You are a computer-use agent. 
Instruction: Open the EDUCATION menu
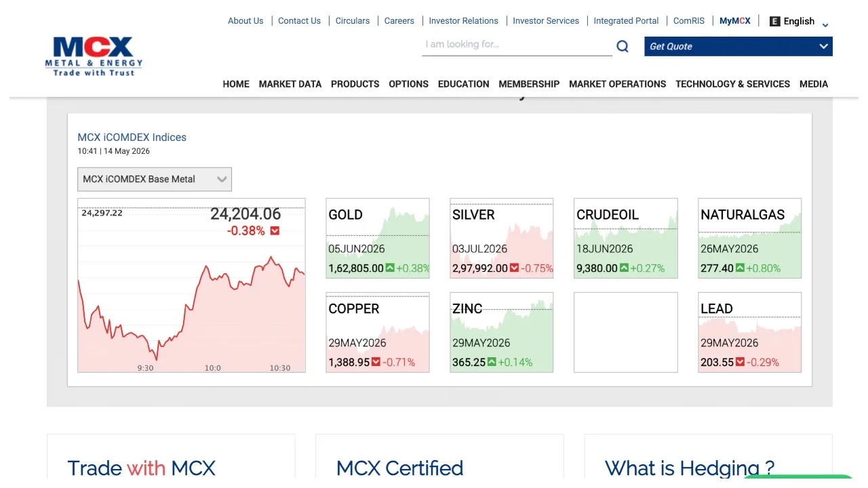[464, 84]
